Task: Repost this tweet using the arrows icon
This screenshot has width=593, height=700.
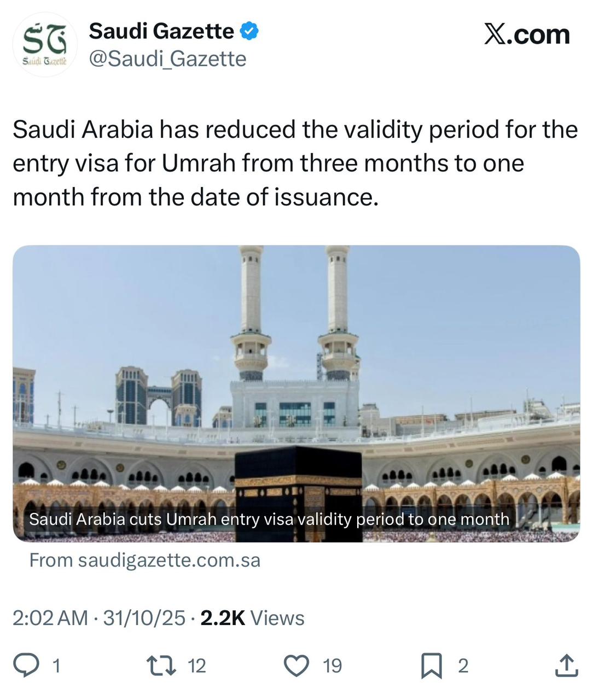Action: 161,666
